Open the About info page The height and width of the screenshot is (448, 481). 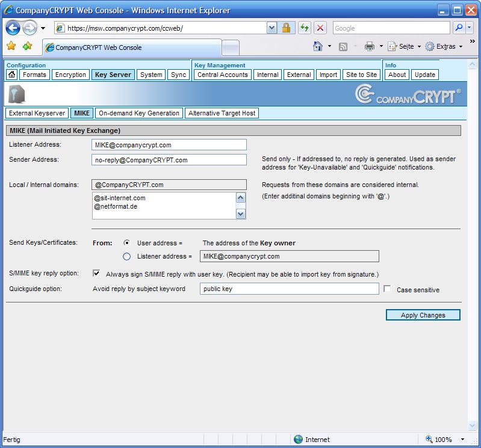click(397, 75)
